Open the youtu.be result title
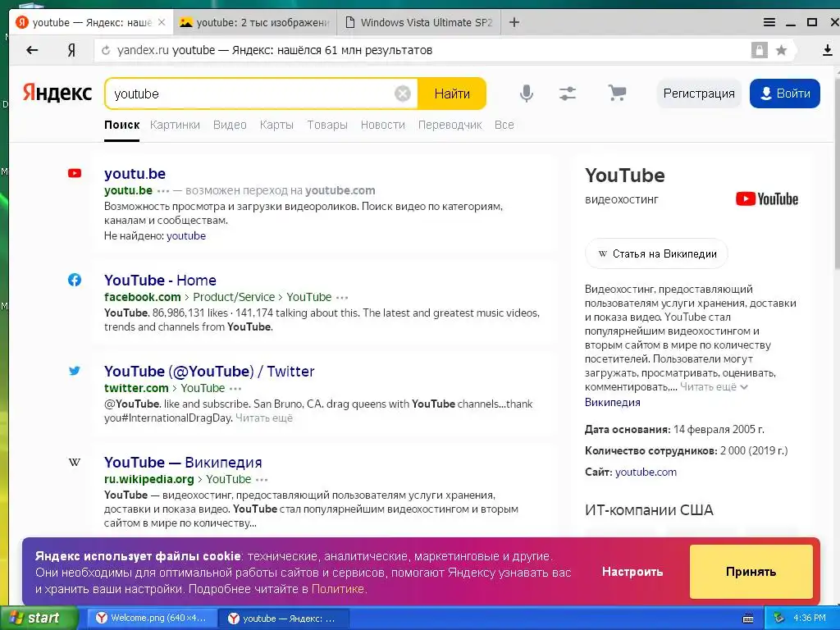This screenshot has height=630, width=840. coord(135,174)
